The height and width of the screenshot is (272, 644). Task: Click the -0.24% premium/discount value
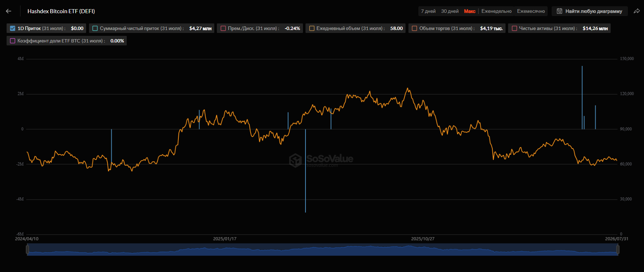[x=292, y=28]
